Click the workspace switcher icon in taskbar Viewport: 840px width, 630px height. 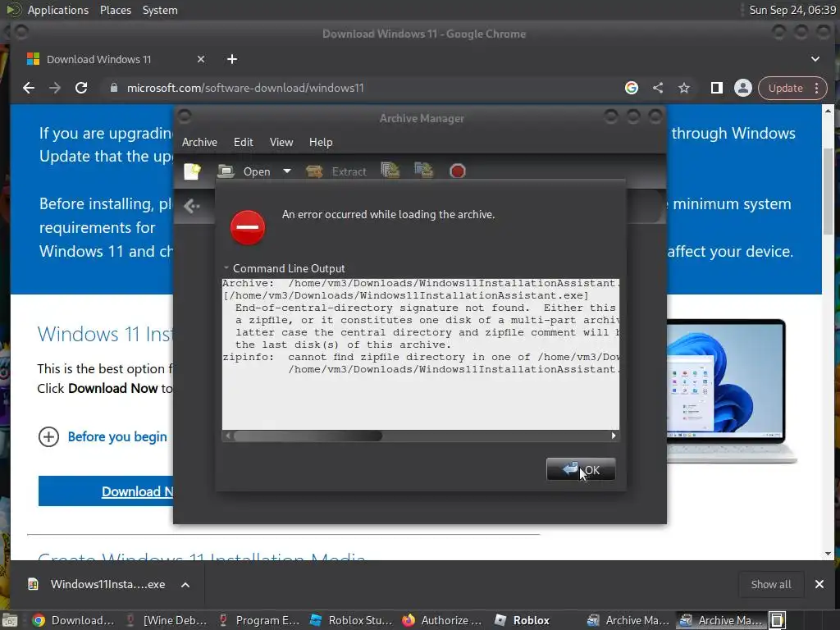coord(778,620)
